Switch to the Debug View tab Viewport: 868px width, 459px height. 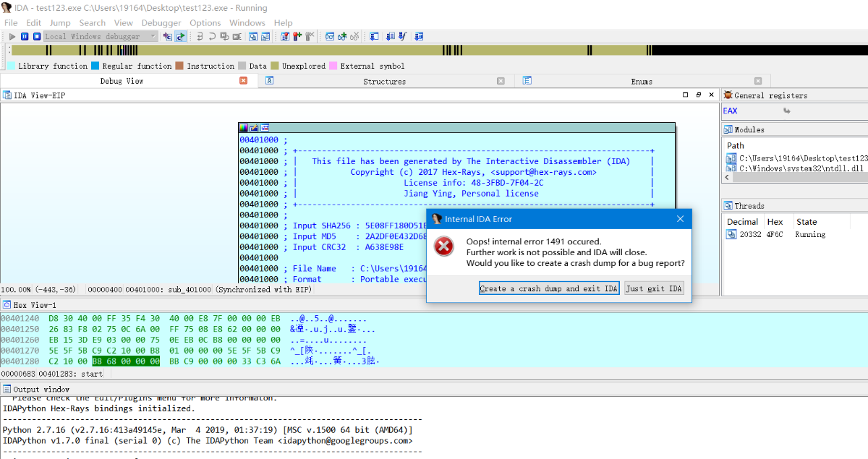pos(122,81)
